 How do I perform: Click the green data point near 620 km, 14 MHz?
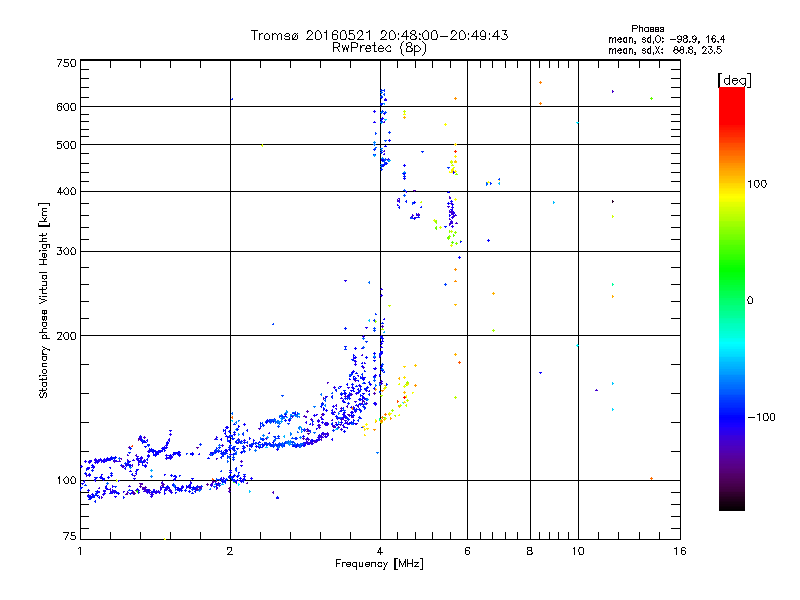652,98
